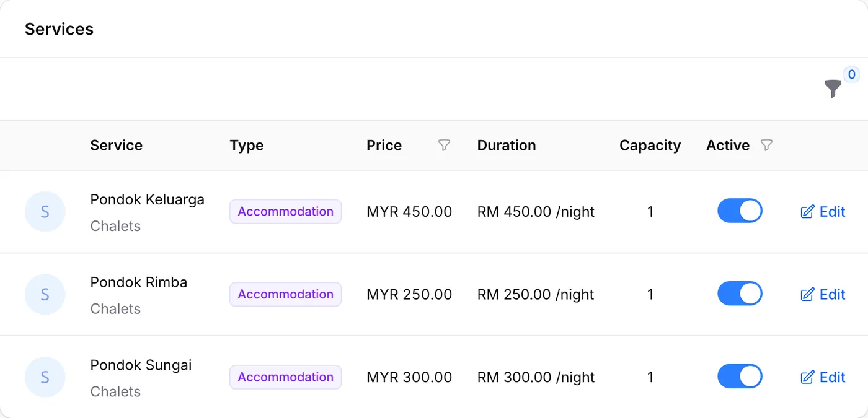Screen dimensions: 868x418
Task: Click the RM 300.00 /night duration
Action: pyautogui.click(x=536, y=377)
